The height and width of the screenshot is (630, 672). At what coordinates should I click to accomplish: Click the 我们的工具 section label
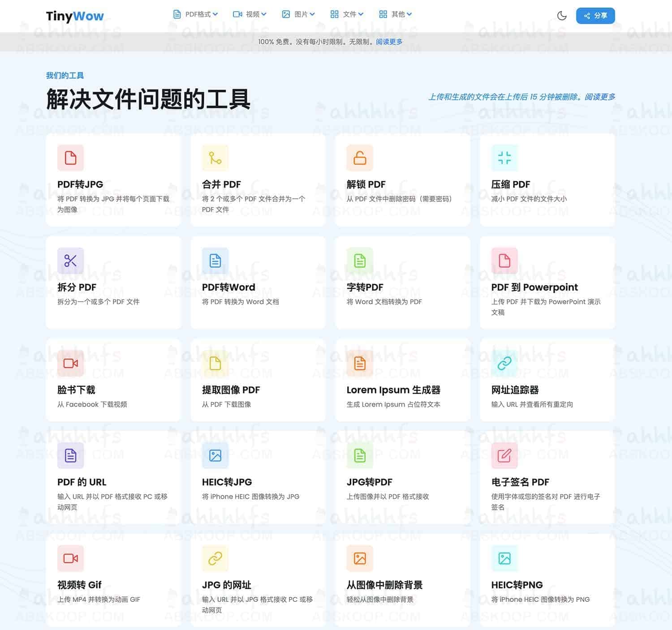tap(65, 76)
